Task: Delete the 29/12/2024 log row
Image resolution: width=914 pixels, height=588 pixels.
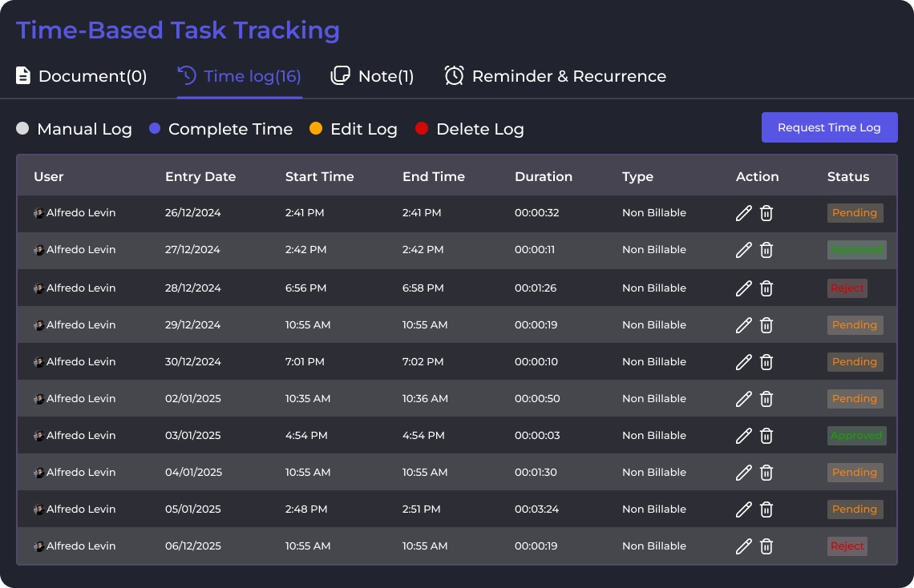Action: (x=766, y=325)
